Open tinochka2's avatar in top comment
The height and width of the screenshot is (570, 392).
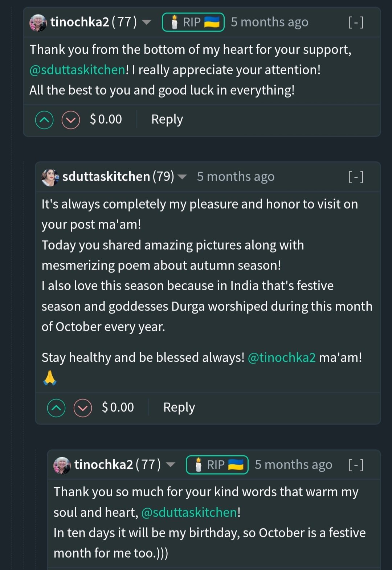click(x=38, y=23)
